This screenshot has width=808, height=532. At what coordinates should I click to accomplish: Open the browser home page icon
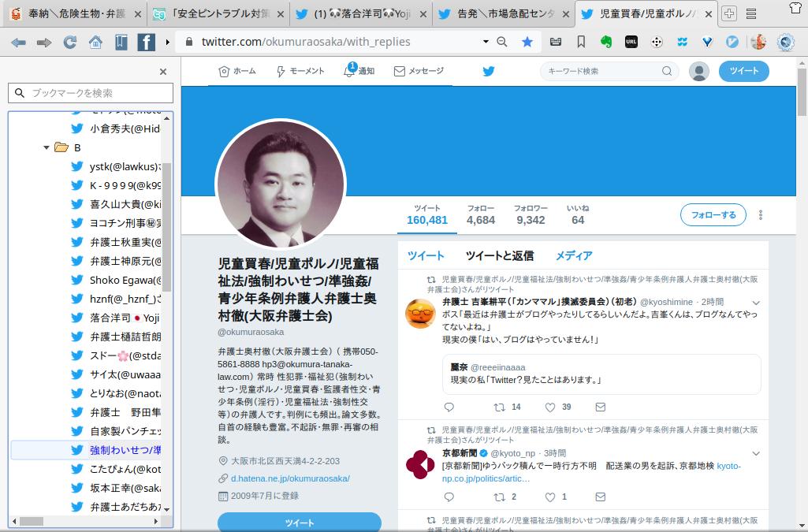tap(95, 43)
